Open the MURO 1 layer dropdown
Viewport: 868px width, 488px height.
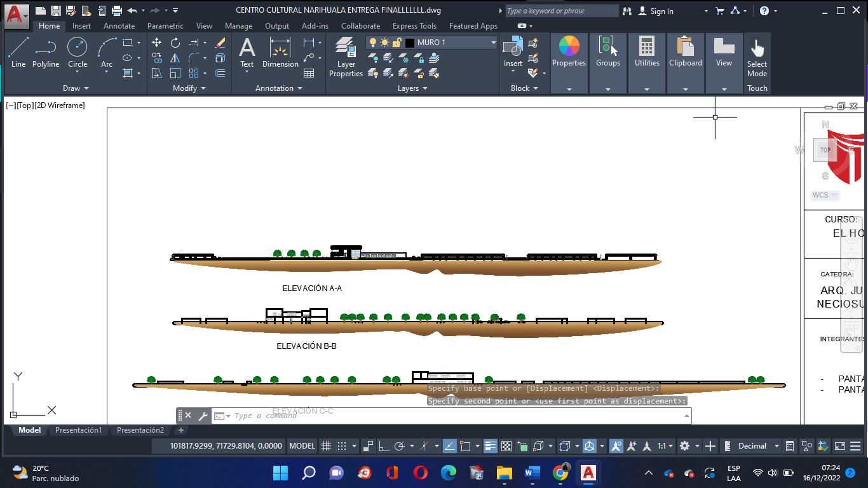click(x=493, y=43)
